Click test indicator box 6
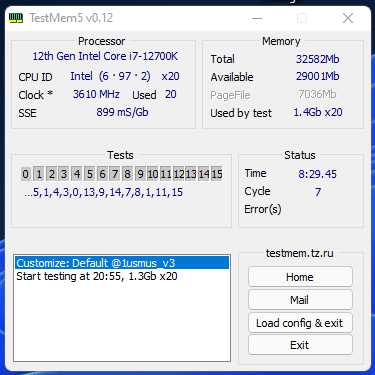Screen dimensions: 375x375 pos(102,174)
